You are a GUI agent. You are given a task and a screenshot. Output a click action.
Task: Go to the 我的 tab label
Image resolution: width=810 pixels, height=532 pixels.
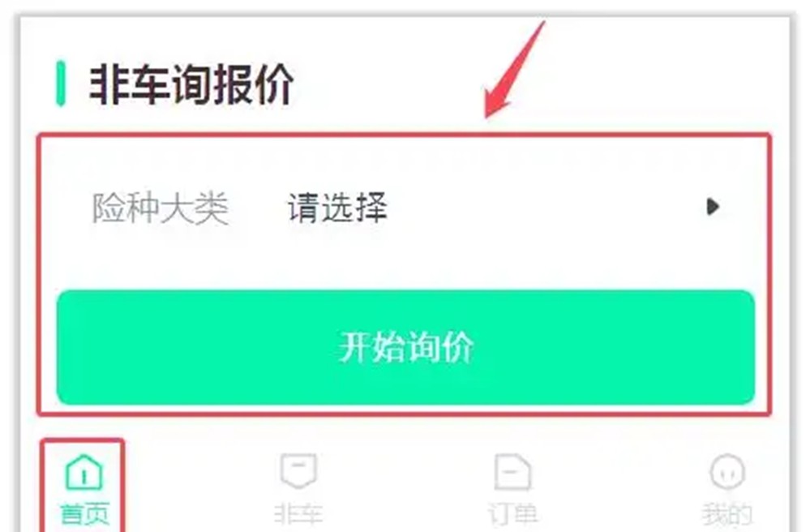coord(726,514)
